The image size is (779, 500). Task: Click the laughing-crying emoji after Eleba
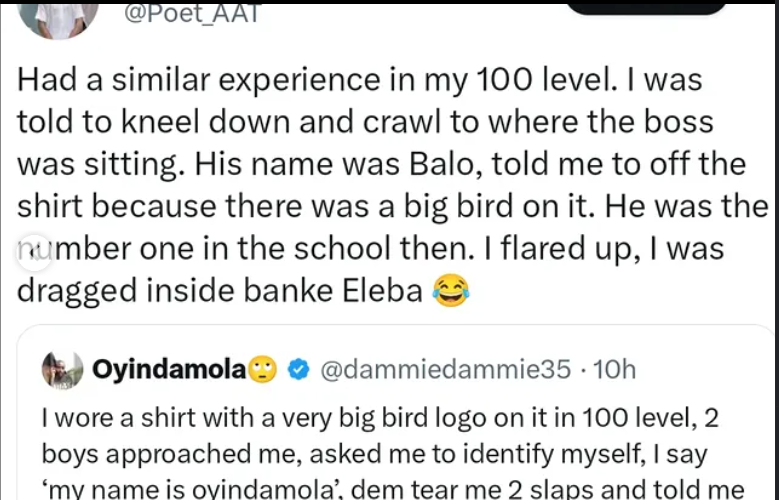pyautogui.click(x=450, y=291)
